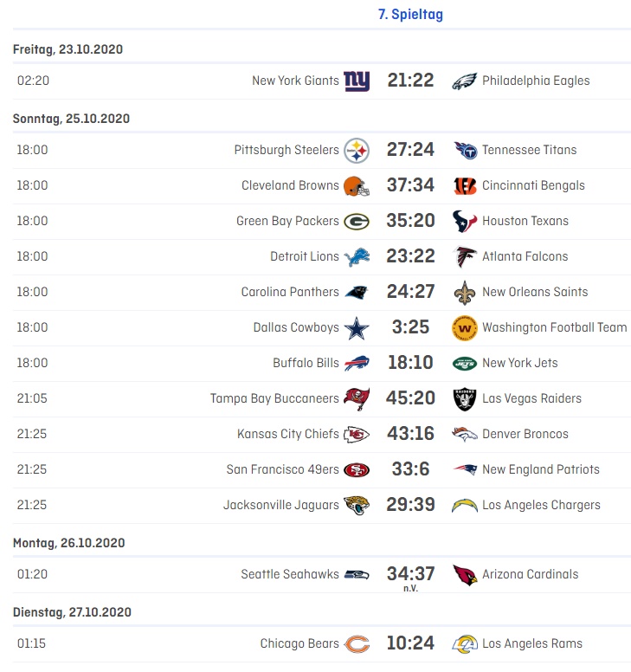Open the Green Bay Packers logo
This screenshot has width=631, height=672.
coord(357,221)
